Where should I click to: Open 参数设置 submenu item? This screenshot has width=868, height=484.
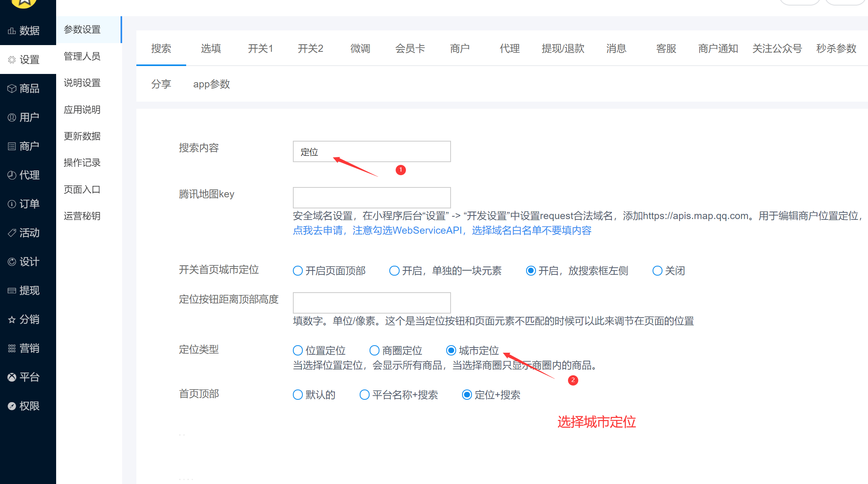coord(89,30)
